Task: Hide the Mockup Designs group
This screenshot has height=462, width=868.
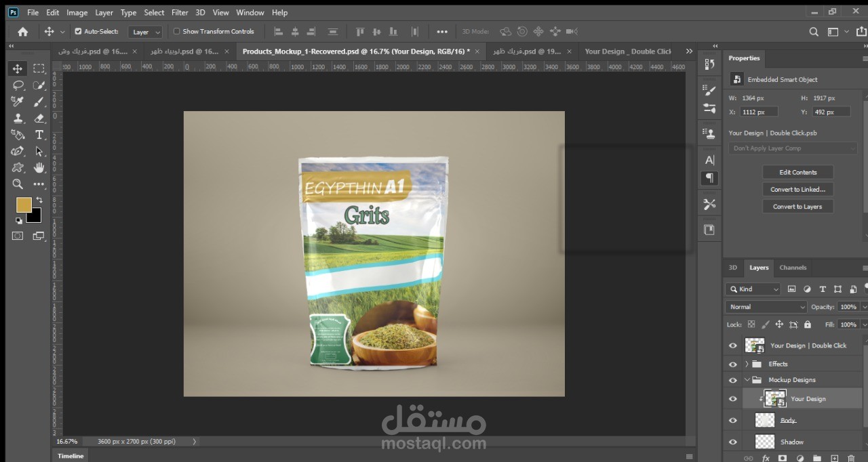Action: click(x=732, y=380)
